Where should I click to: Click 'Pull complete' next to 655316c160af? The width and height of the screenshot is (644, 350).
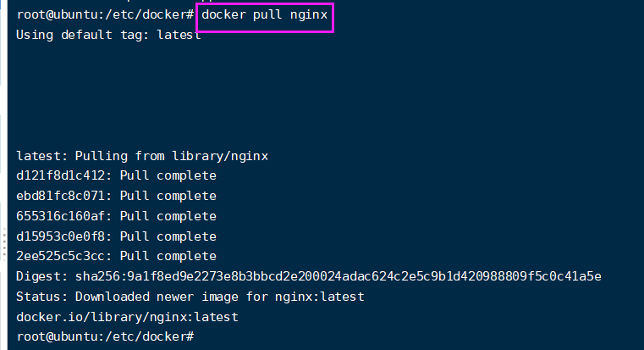coord(168,216)
